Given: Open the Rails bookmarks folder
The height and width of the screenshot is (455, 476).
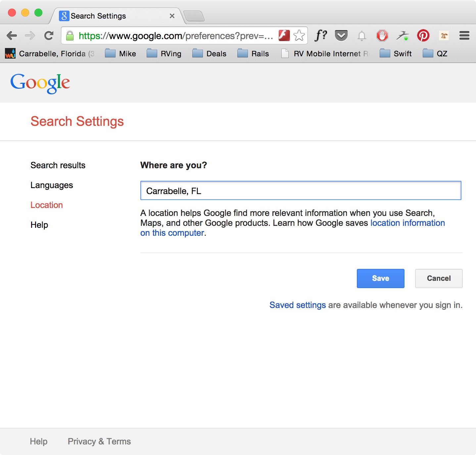Looking at the screenshot, I should pyautogui.click(x=253, y=54).
